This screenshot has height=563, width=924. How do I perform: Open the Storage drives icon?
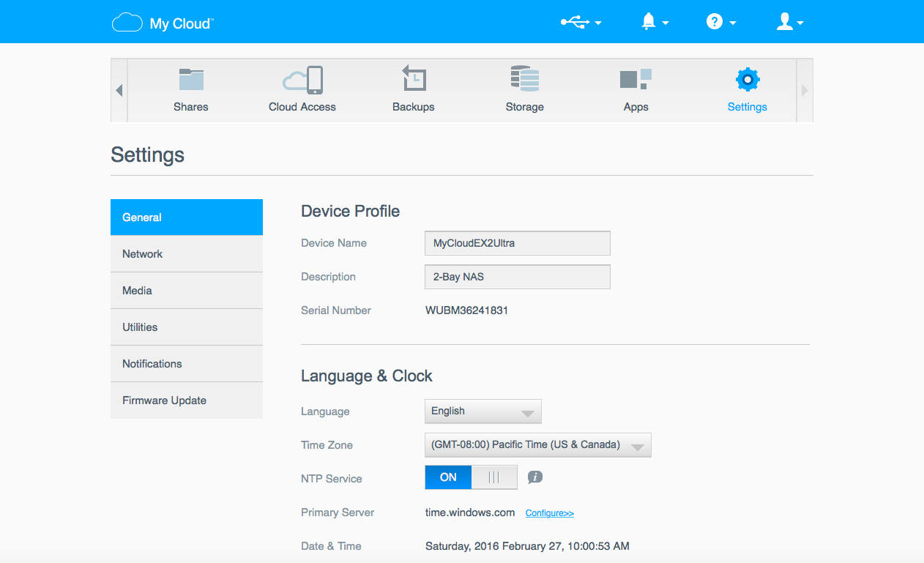[x=525, y=79]
